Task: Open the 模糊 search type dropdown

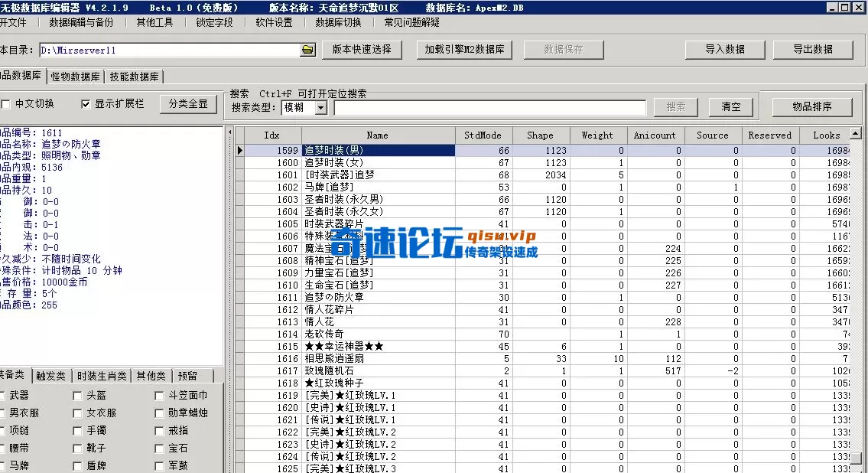Action: click(x=319, y=106)
